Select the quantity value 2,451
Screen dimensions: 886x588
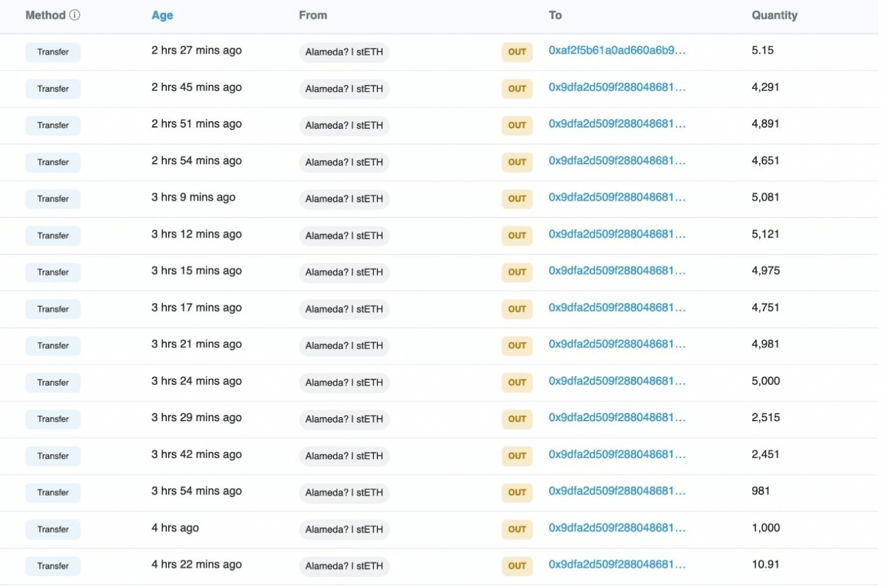766,454
